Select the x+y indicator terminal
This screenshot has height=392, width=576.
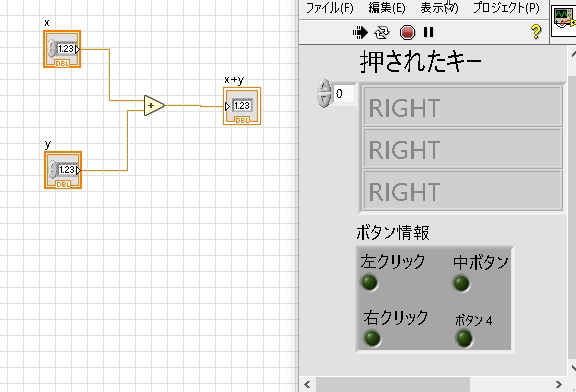coord(242,106)
